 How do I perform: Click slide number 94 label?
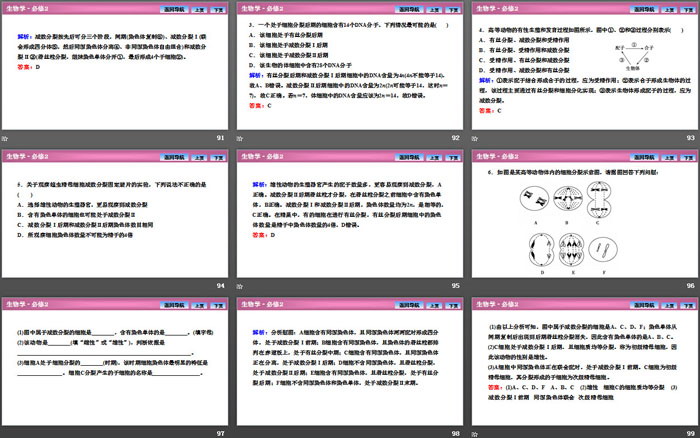(x=221, y=286)
